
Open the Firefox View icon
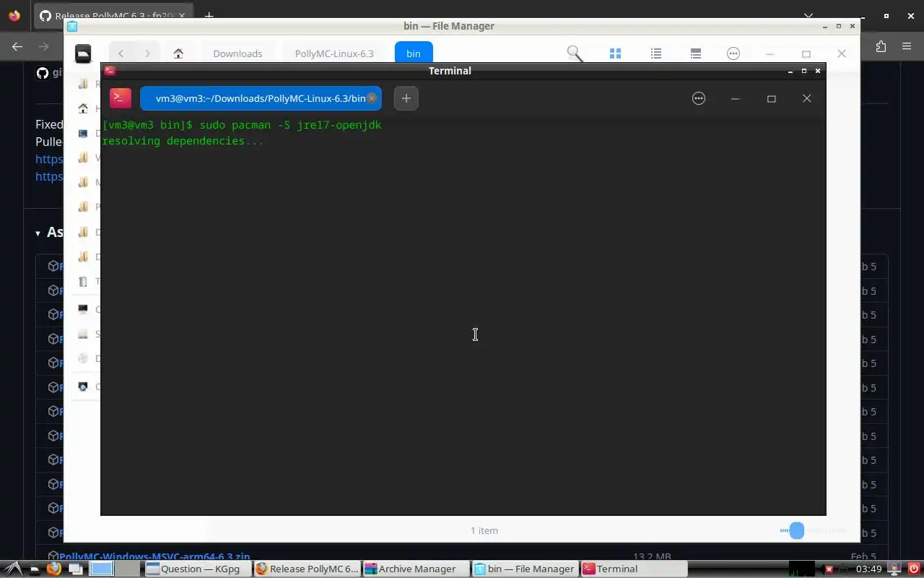[x=14, y=15]
